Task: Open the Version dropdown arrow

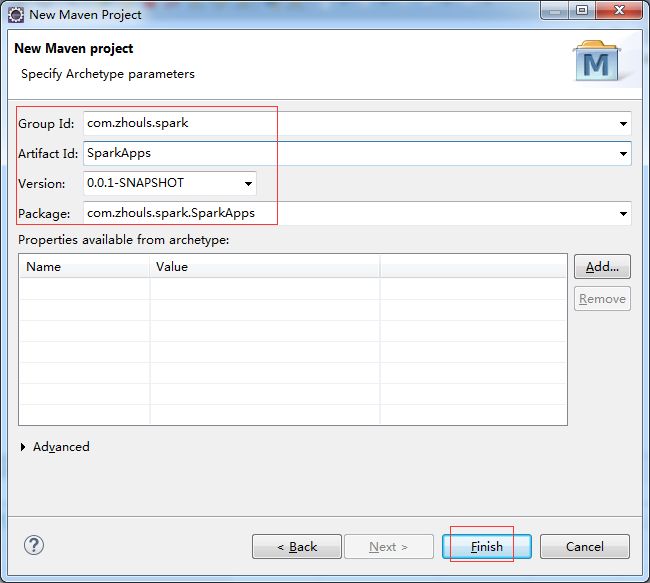Action: (248, 184)
